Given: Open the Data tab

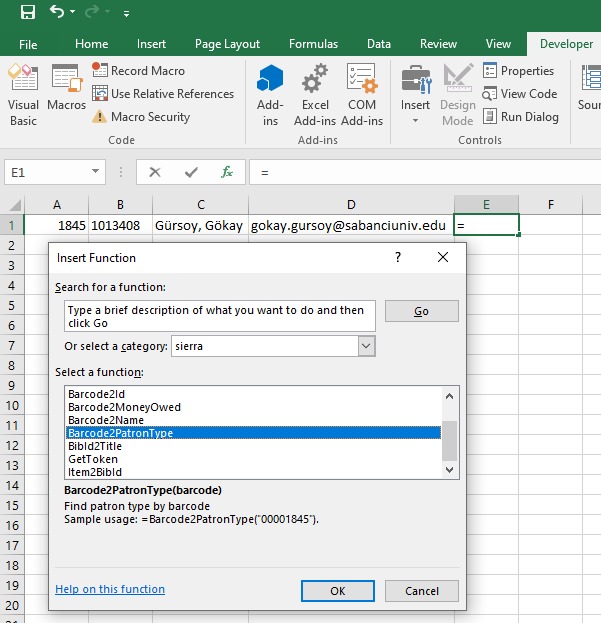Looking at the screenshot, I should [x=379, y=44].
